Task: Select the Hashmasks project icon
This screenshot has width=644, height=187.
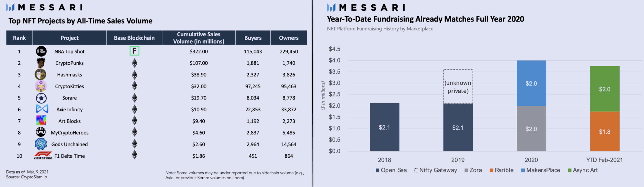Action: [41, 75]
